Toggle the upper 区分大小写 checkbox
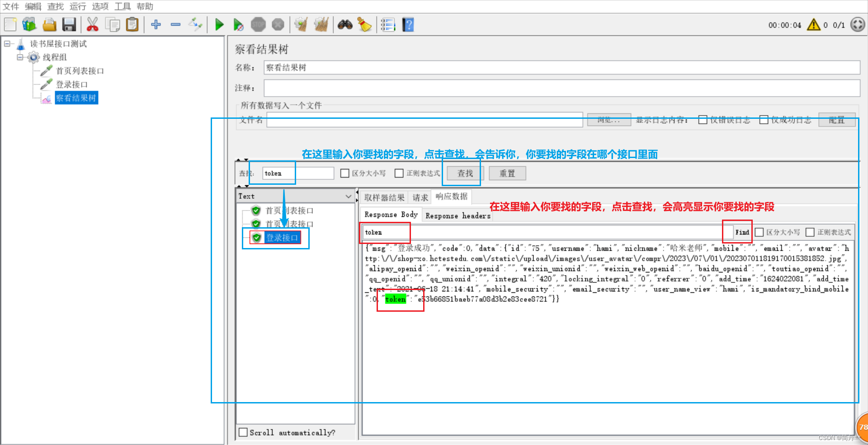This screenshot has height=445, width=868. pyautogui.click(x=345, y=173)
